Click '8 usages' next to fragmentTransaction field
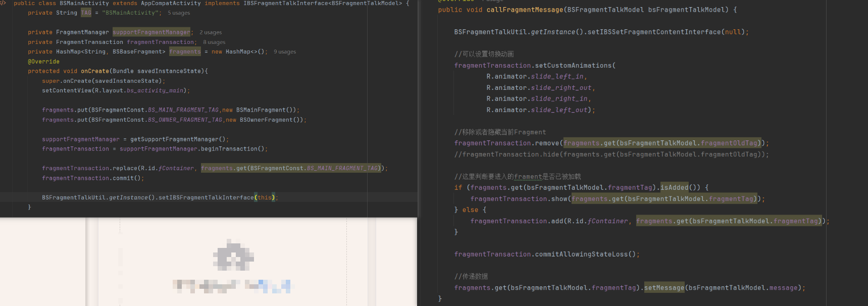This screenshot has width=868, height=306. [x=214, y=42]
